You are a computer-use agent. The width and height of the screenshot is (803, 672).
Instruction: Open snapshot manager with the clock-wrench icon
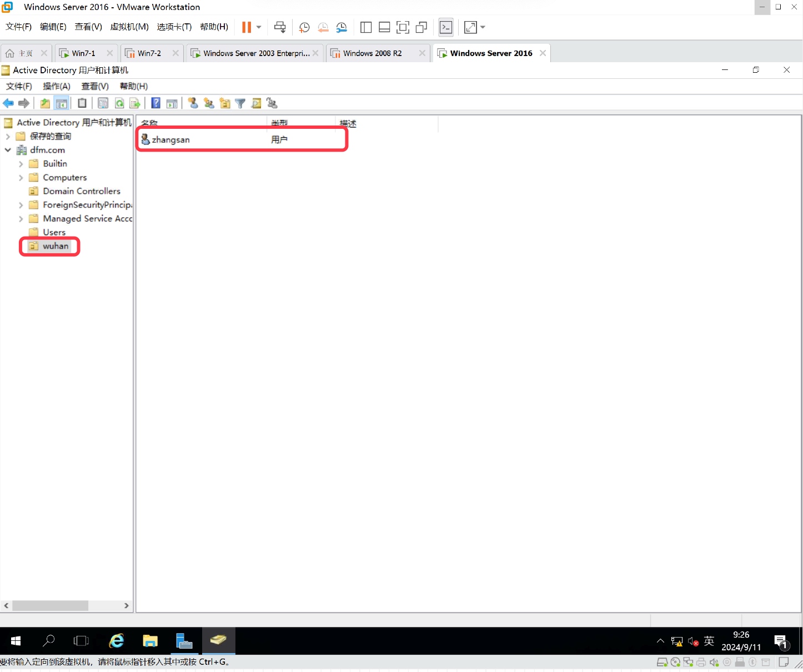tap(342, 27)
